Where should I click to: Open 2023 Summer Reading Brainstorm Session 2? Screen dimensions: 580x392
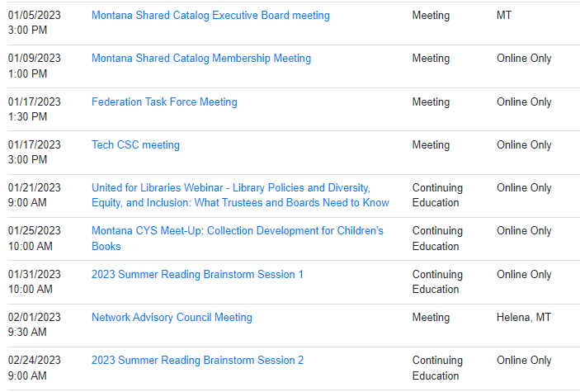197,361
